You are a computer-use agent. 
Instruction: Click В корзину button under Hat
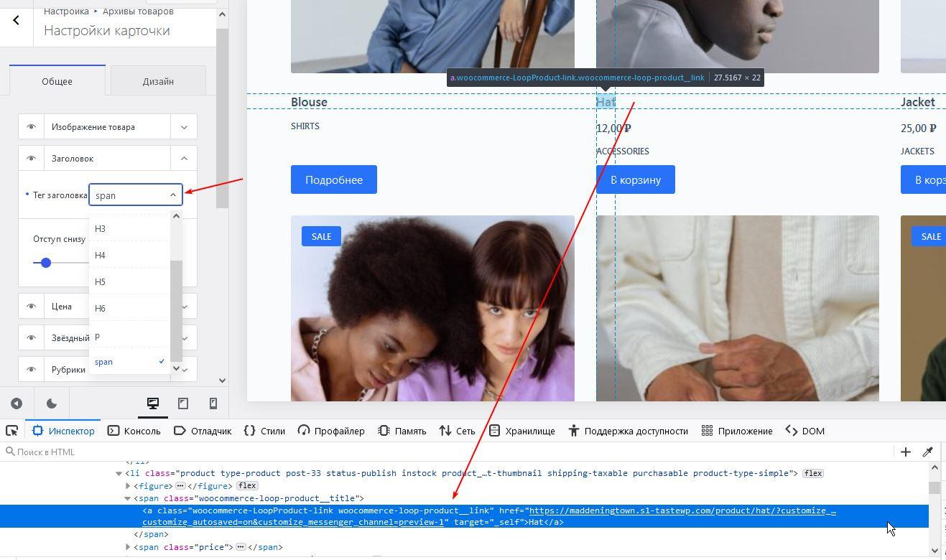(x=636, y=179)
